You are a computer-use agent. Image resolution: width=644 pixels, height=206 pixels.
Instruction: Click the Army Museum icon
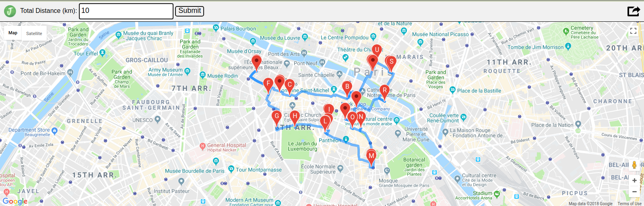coord(187,71)
